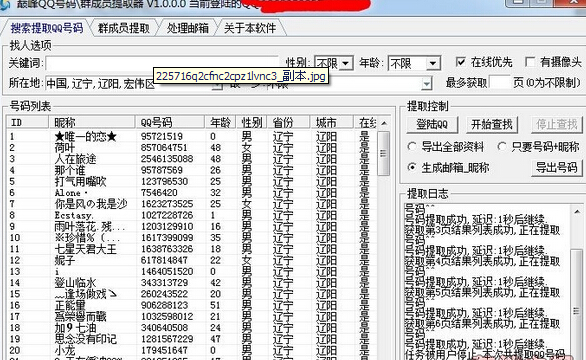Click 开始查找 button
This screenshot has height=360, width=586.
(492, 124)
